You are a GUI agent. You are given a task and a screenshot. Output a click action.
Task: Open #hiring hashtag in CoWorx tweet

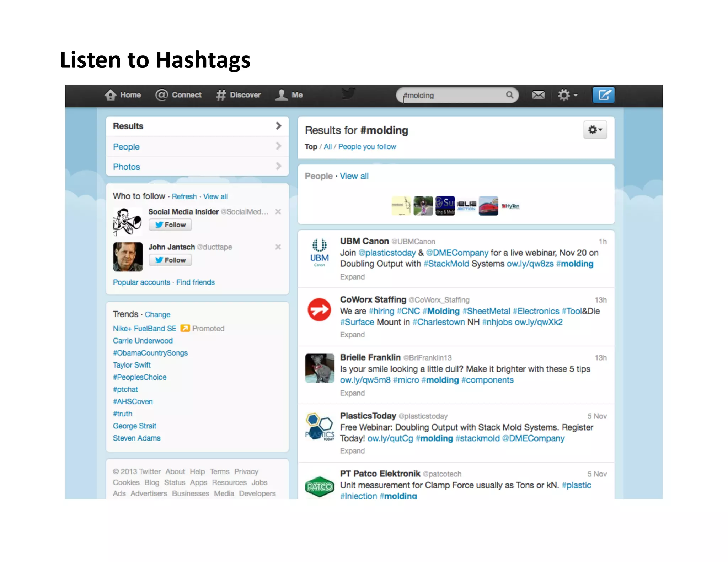[x=381, y=311]
